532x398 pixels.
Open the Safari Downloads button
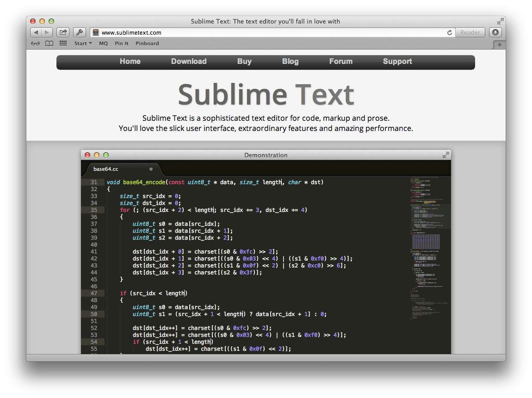point(495,32)
